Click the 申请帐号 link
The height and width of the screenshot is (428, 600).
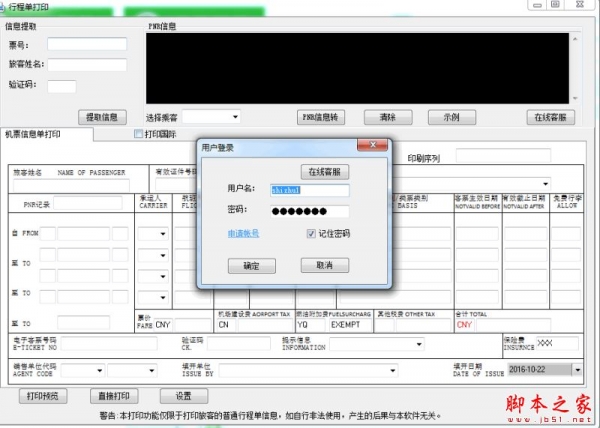click(x=243, y=233)
